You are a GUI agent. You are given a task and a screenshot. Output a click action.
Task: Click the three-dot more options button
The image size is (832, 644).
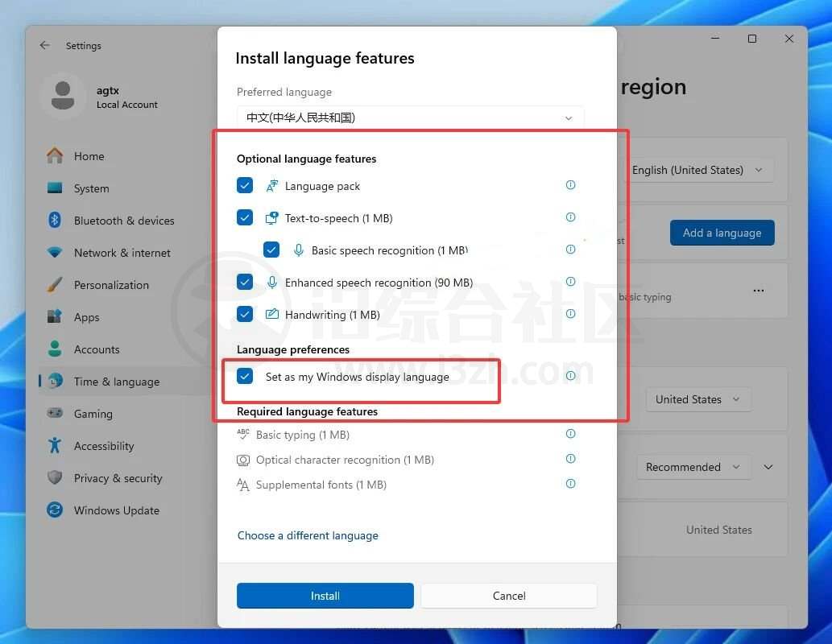[x=758, y=291]
